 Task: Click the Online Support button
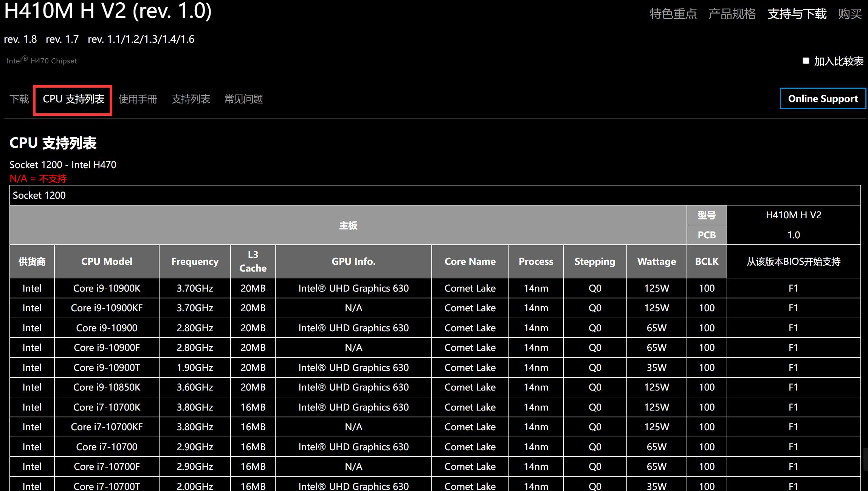(x=823, y=99)
